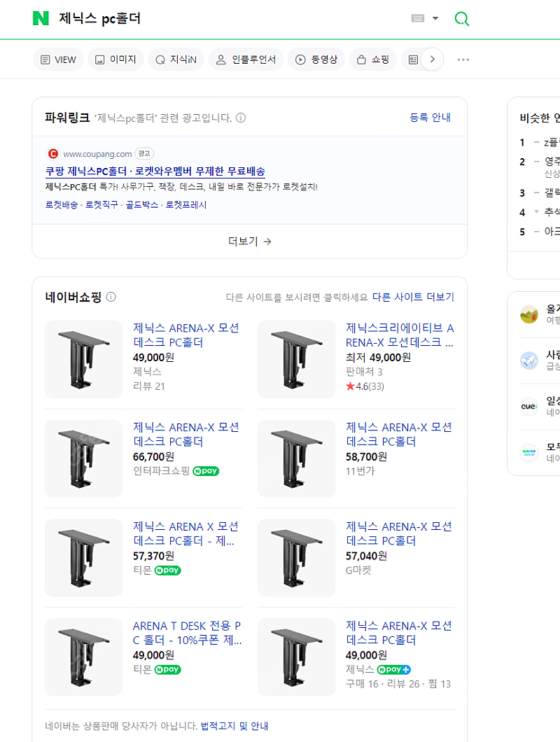This screenshot has width=560, height=742.
Task: Open 법적고지 및 안내 link
Action: click(x=234, y=726)
